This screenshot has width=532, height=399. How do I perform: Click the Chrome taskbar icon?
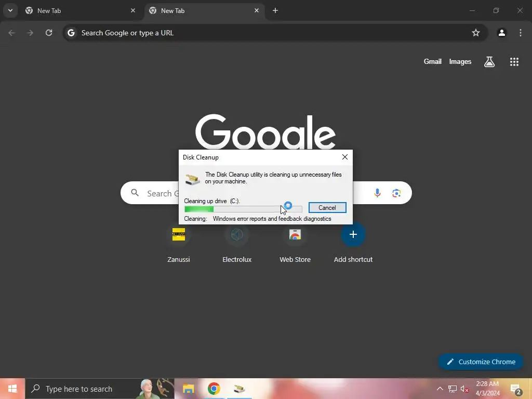tap(214, 389)
